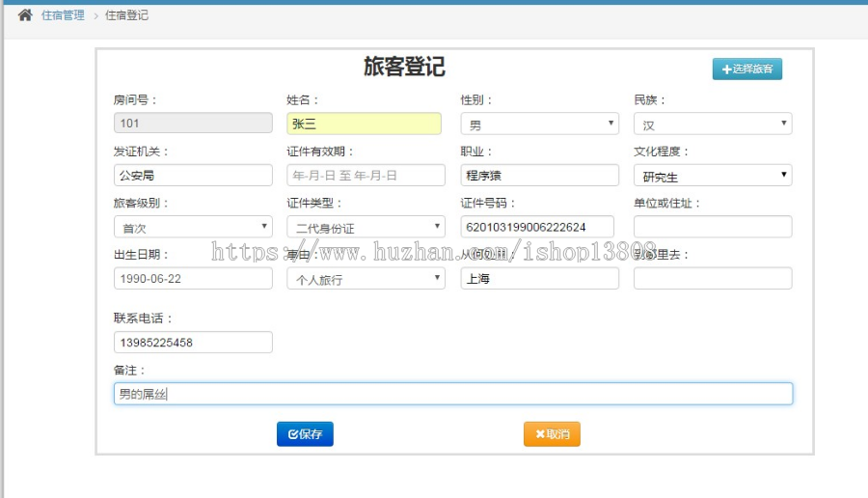The image size is (868, 498).
Task: Click the 出生日期 field 1990-06-22
Action: pyautogui.click(x=193, y=278)
